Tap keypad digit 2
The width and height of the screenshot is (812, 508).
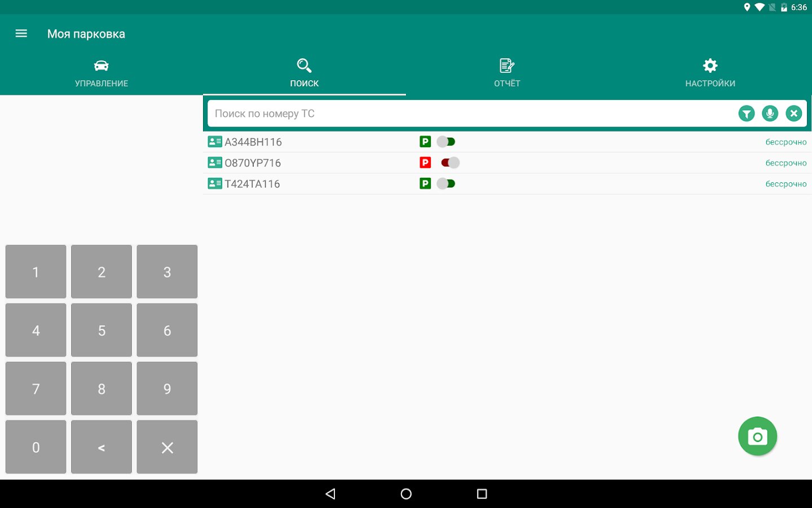(x=101, y=271)
